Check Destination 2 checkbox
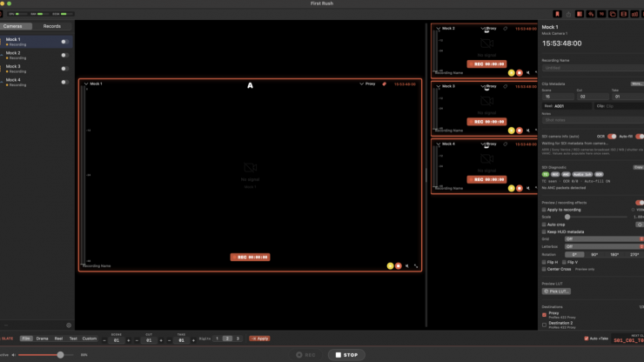644x362 pixels. [544, 325]
